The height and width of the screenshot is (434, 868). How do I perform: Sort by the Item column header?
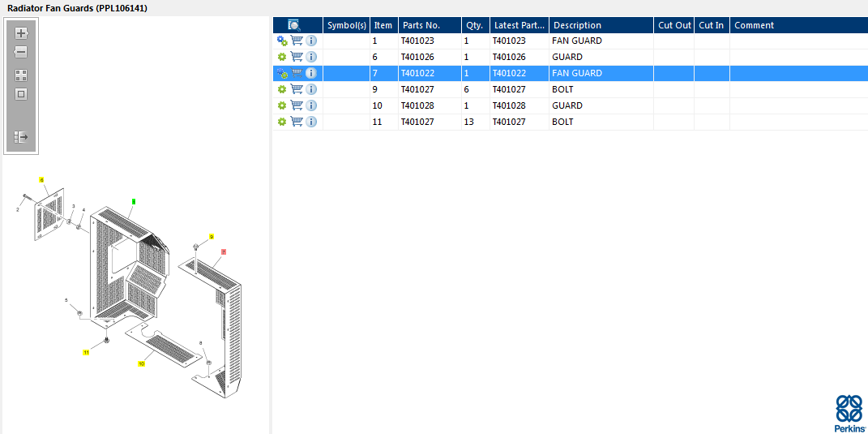point(383,25)
